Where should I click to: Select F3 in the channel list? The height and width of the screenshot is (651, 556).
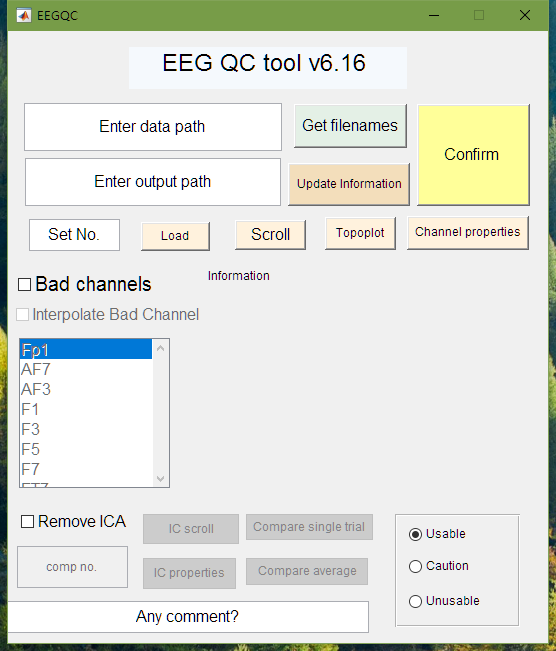[86, 429]
